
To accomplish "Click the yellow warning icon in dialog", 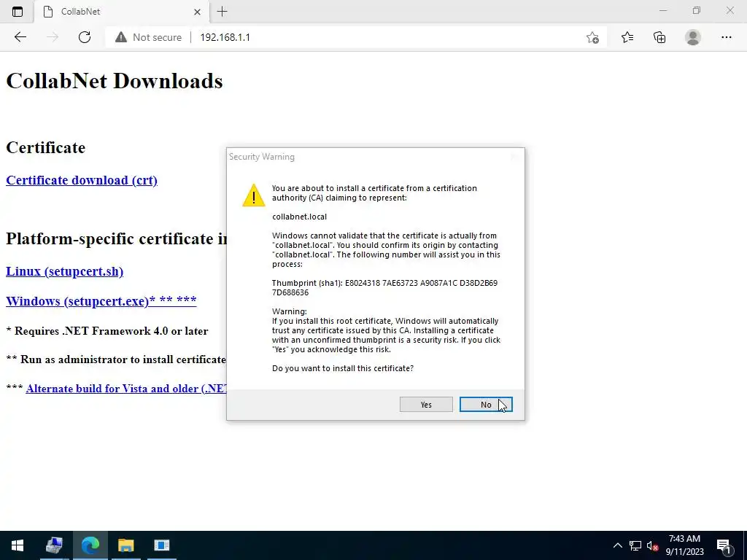I will tap(253, 195).
